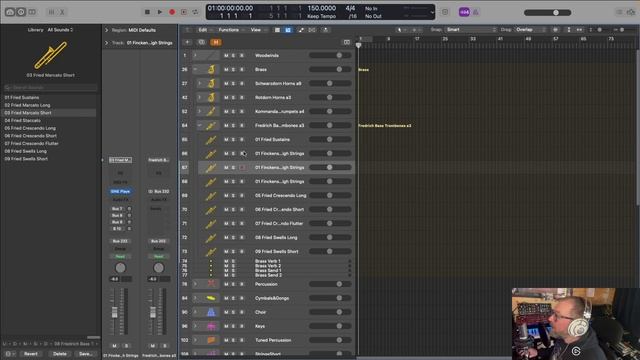Click the Library search sounds field
640x360 pixels.
coord(51,87)
